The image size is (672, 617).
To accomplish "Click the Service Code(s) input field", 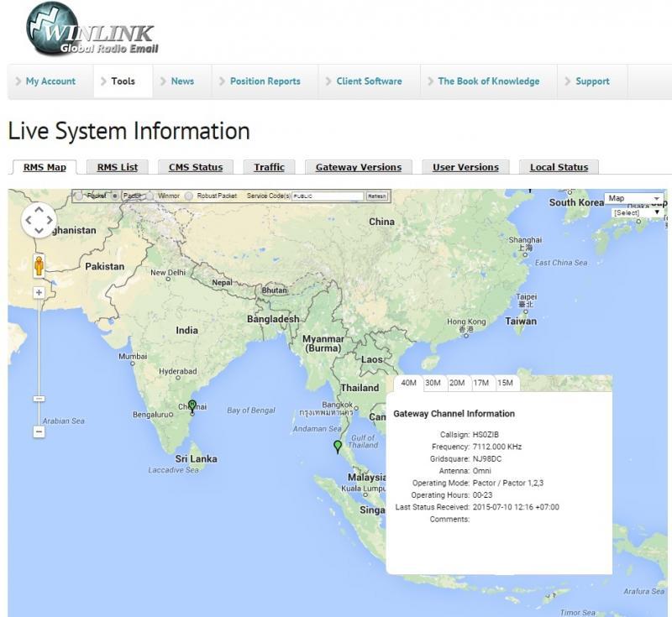I will (x=328, y=196).
